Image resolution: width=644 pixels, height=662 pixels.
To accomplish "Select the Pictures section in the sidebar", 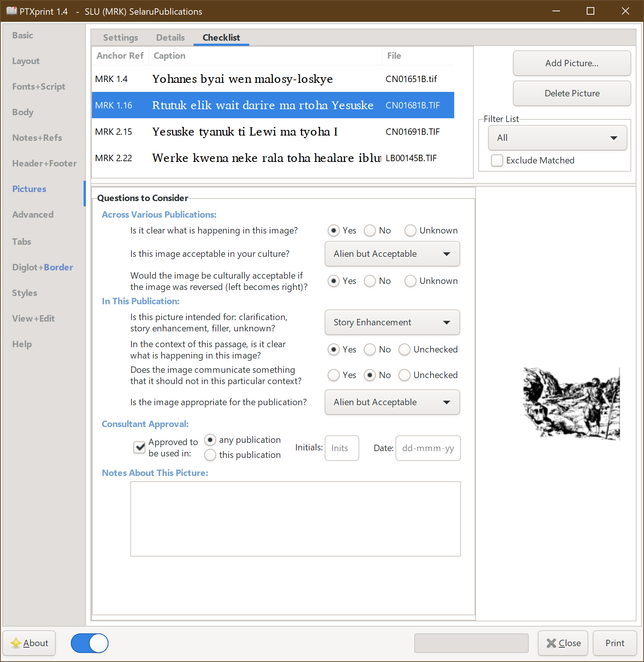I will coord(29,189).
